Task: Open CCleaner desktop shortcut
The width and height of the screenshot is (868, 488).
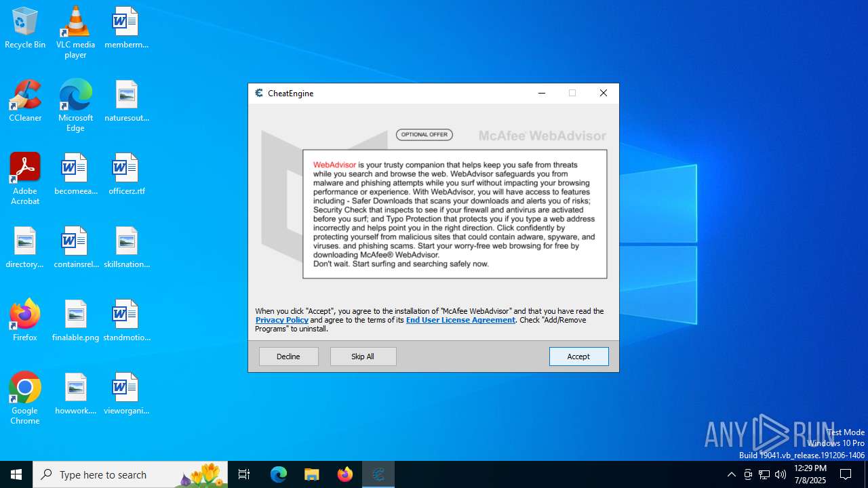Action: (25, 101)
